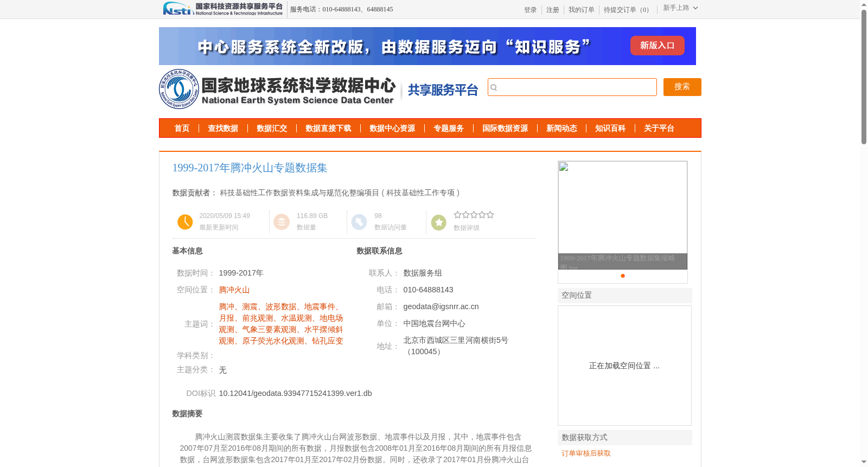This screenshot has width=868, height=467.
Task: Expand the 新手上路 dropdown
Action: (x=680, y=8)
